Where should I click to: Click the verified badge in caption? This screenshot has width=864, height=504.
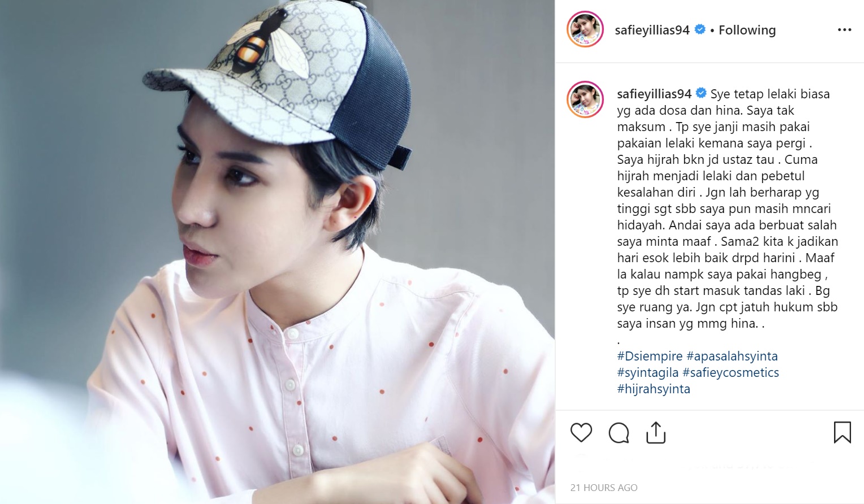point(701,93)
